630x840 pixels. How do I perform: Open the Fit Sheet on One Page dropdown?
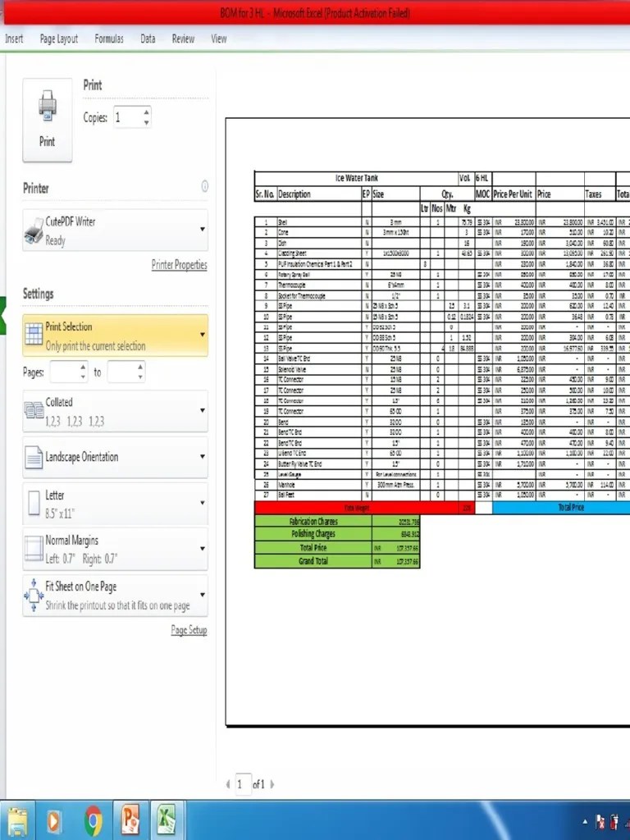click(x=115, y=596)
